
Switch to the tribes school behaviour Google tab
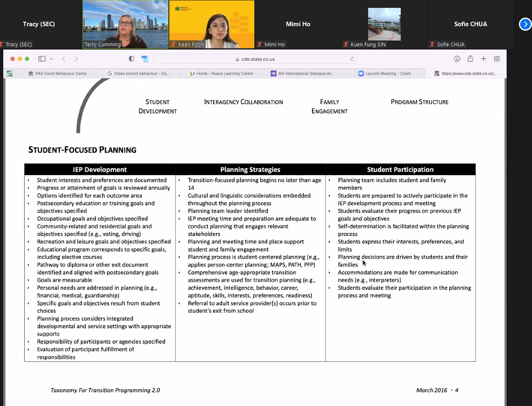tap(138, 74)
